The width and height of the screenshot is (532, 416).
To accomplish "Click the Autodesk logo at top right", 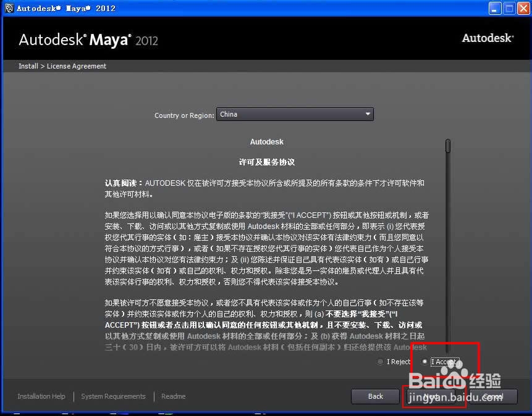I will (x=488, y=38).
